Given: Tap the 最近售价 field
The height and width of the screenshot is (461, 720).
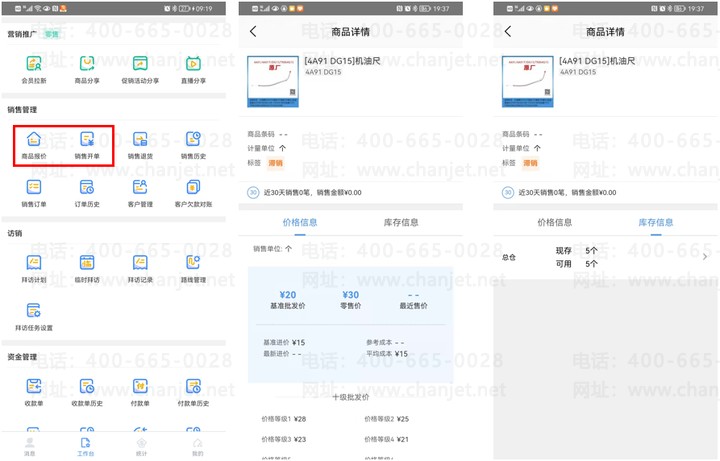Looking at the screenshot, I should [x=413, y=300].
